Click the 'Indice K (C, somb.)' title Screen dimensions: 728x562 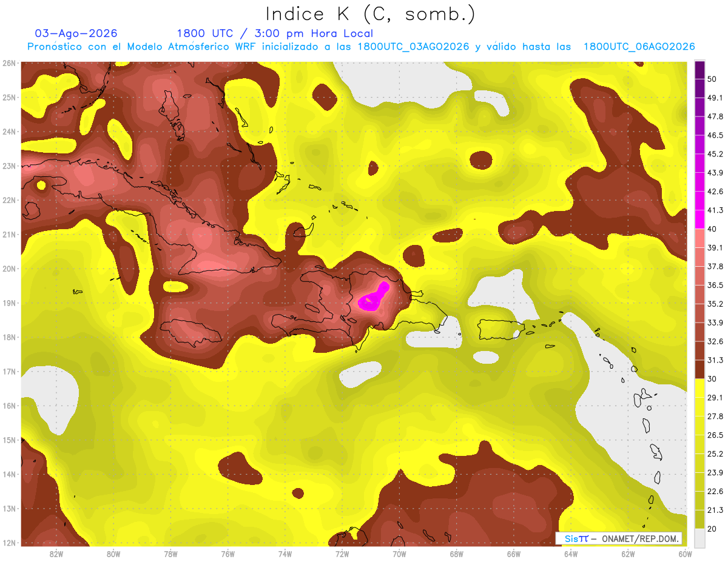[x=370, y=14]
